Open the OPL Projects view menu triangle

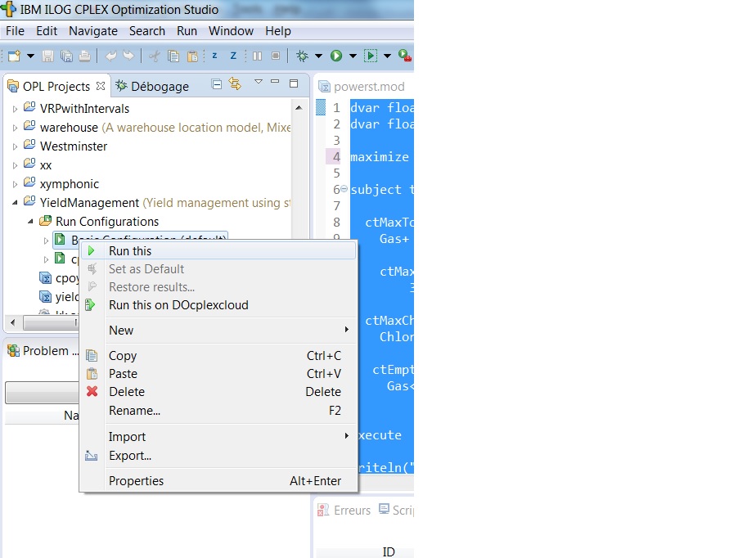259,82
